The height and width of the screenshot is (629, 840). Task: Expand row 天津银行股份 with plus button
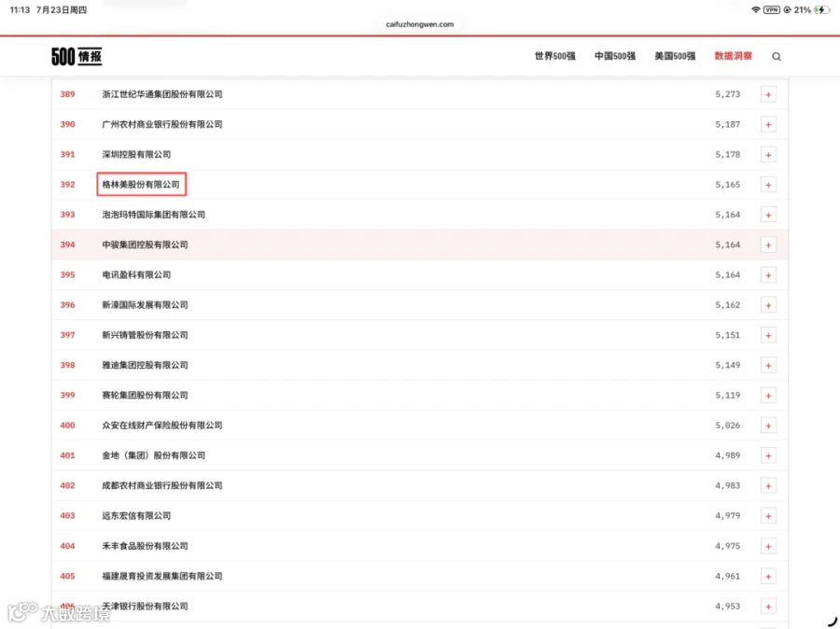click(768, 607)
